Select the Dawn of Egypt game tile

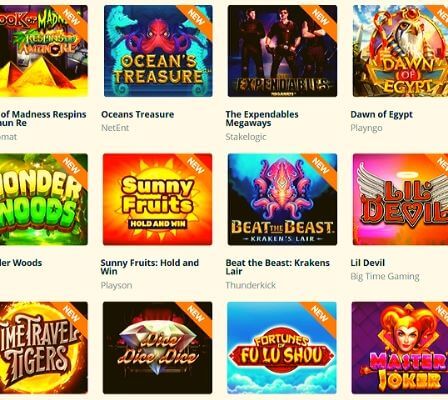pyautogui.click(x=400, y=51)
